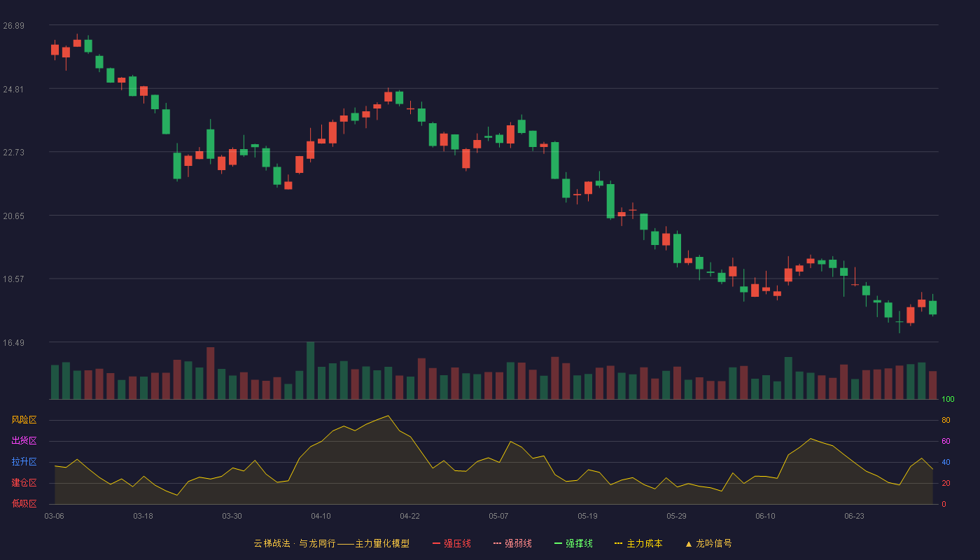Click the 16.49 price axis label
The image size is (980, 560).
13,342
